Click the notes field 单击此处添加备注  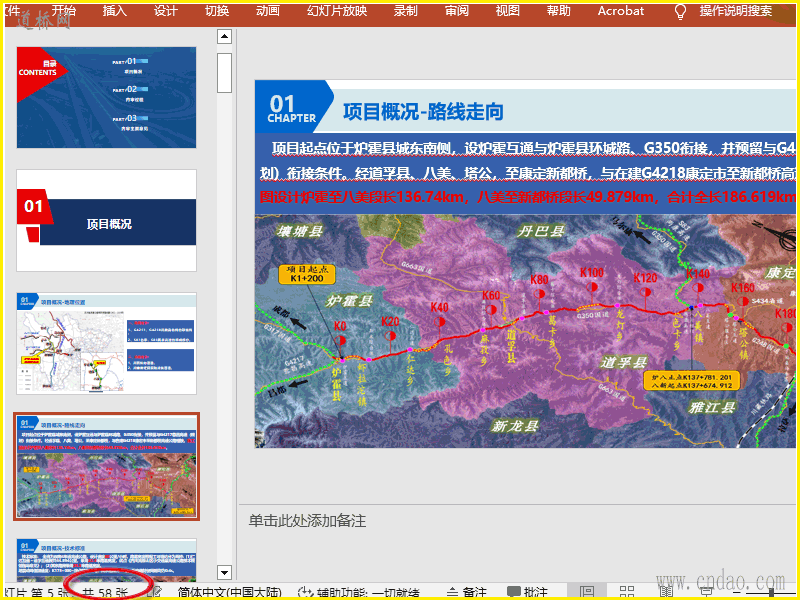coord(308,521)
